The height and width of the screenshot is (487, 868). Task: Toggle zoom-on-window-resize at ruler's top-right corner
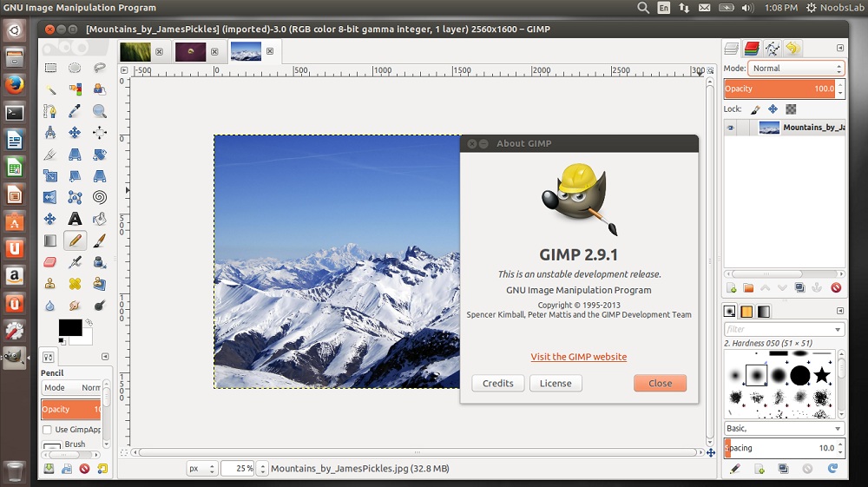click(x=710, y=71)
